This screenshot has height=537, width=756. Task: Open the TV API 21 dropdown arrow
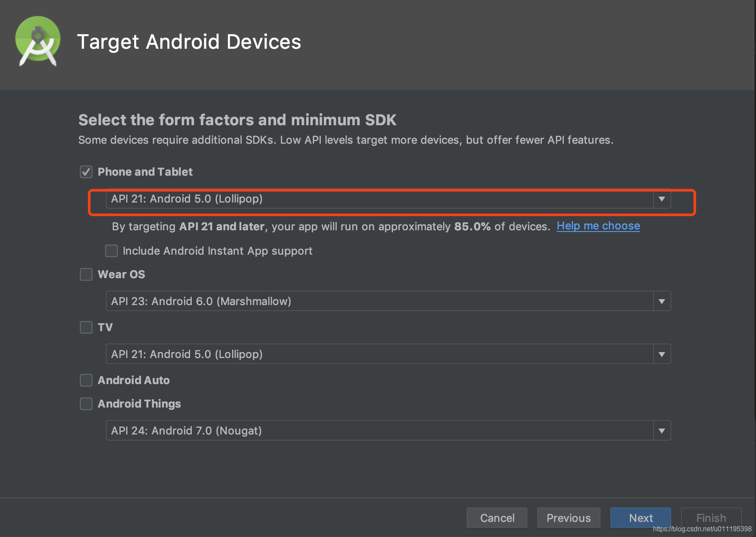[x=662, y=354]
